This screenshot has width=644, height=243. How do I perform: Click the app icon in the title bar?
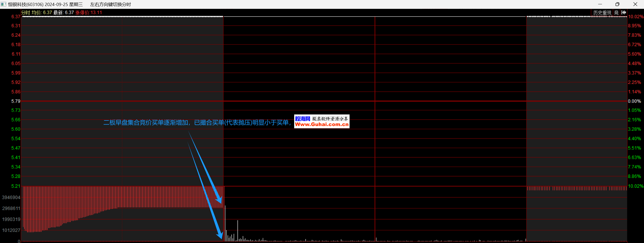click(3, 4)
